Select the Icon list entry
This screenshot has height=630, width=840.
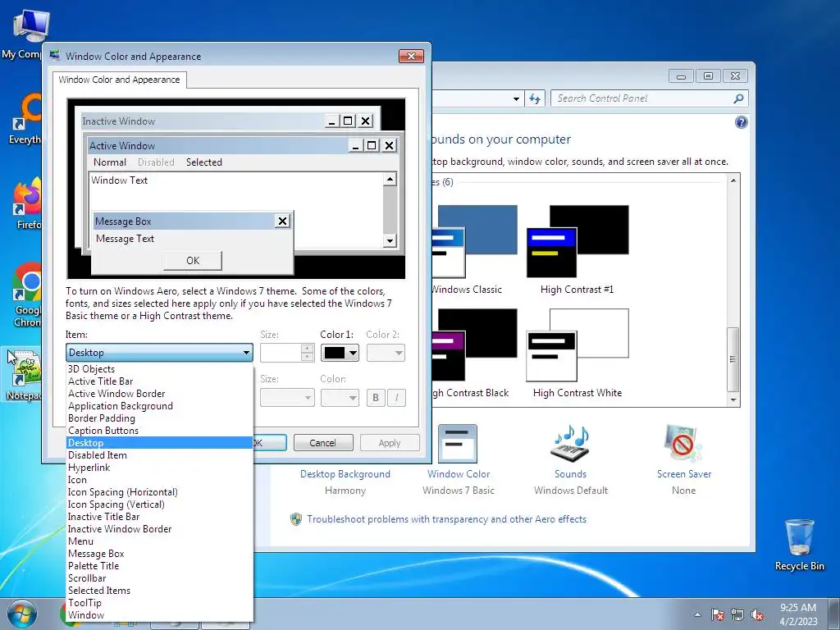click(160, 479)
